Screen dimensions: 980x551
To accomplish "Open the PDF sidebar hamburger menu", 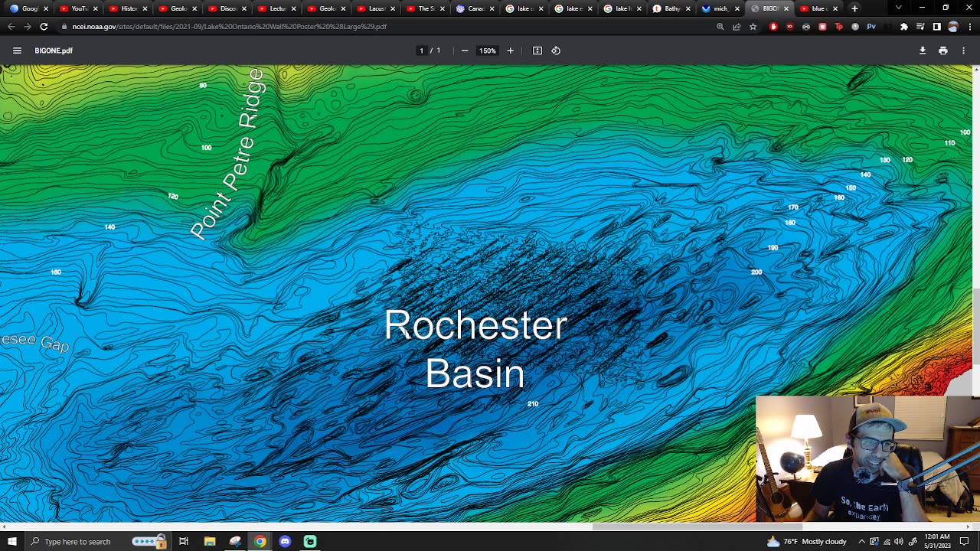I will tap(17, 51).
